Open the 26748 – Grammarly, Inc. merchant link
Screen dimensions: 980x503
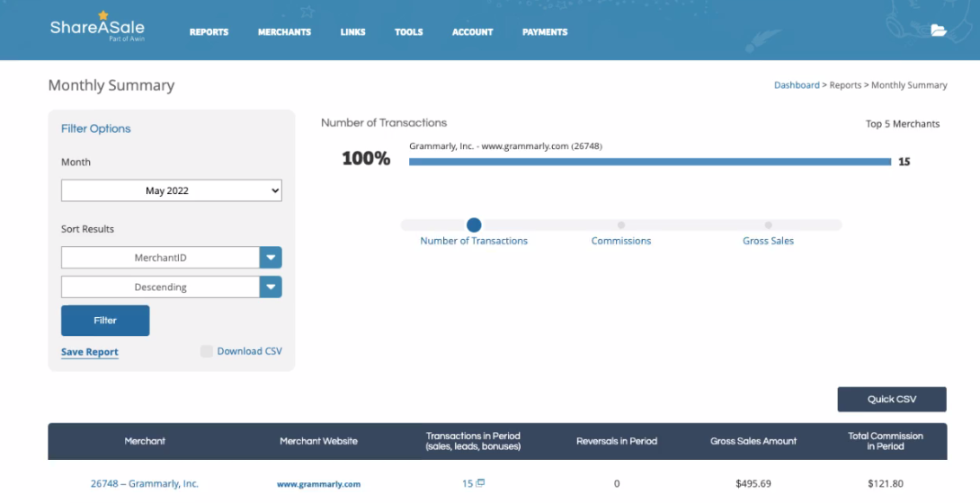tap(145, 483)
